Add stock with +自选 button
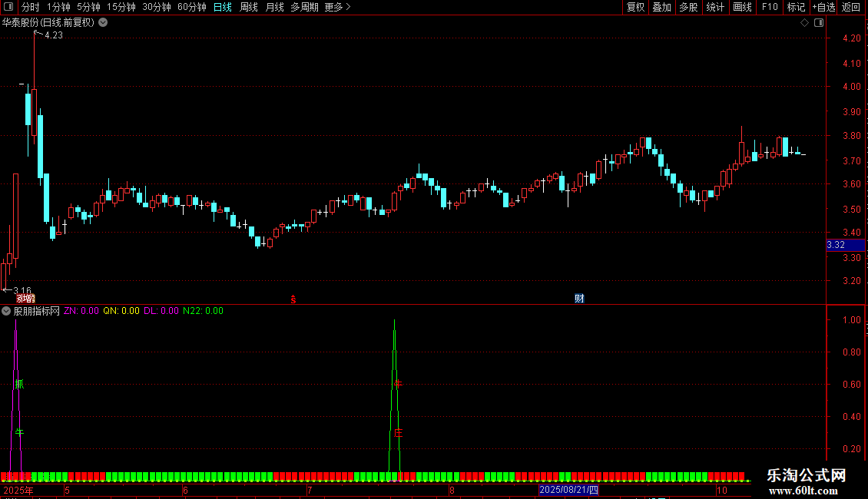868x499 pixels. (823, 7)
